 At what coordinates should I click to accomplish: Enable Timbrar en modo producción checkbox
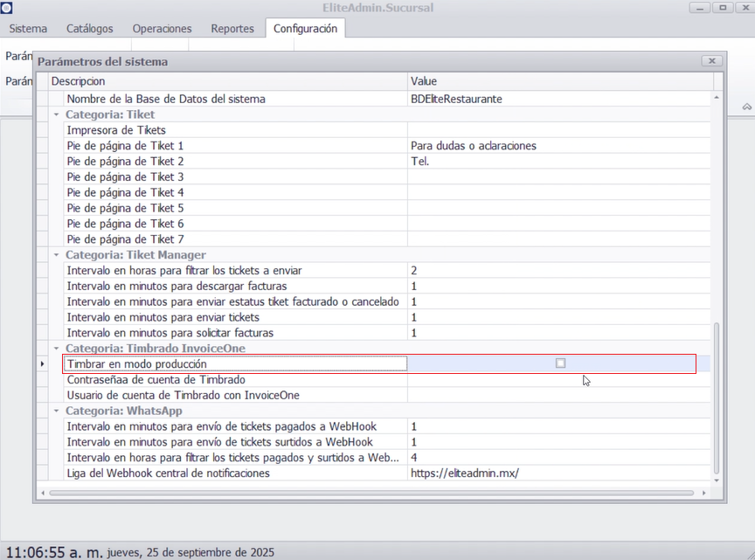(560, 363)
